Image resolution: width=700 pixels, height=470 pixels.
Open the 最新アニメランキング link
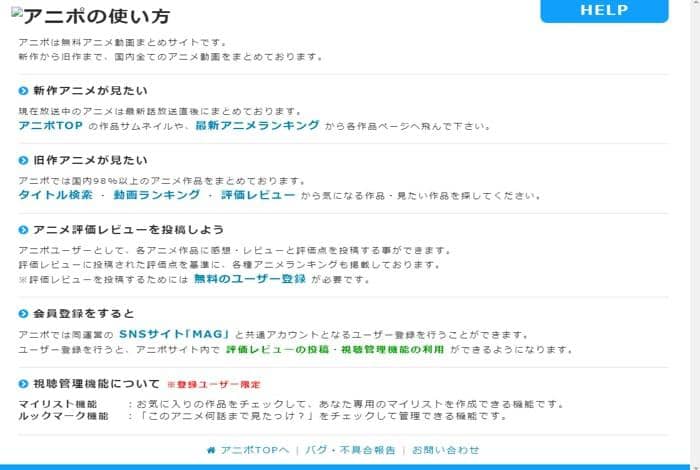coord(258,125)
